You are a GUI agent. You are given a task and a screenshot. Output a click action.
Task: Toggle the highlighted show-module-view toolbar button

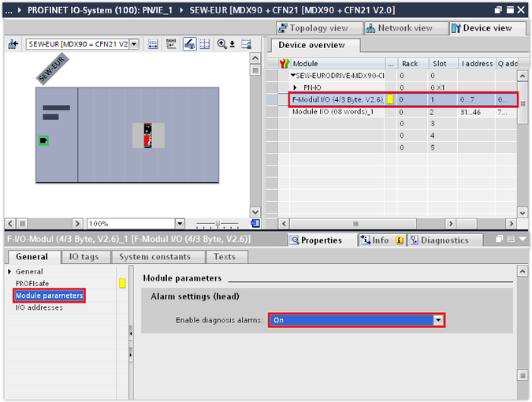(190, 45)
